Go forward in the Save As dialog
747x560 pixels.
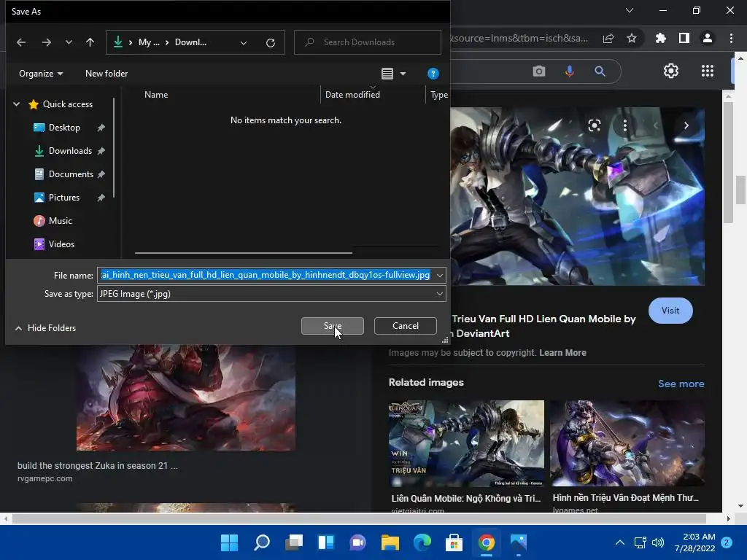point(46,42)
